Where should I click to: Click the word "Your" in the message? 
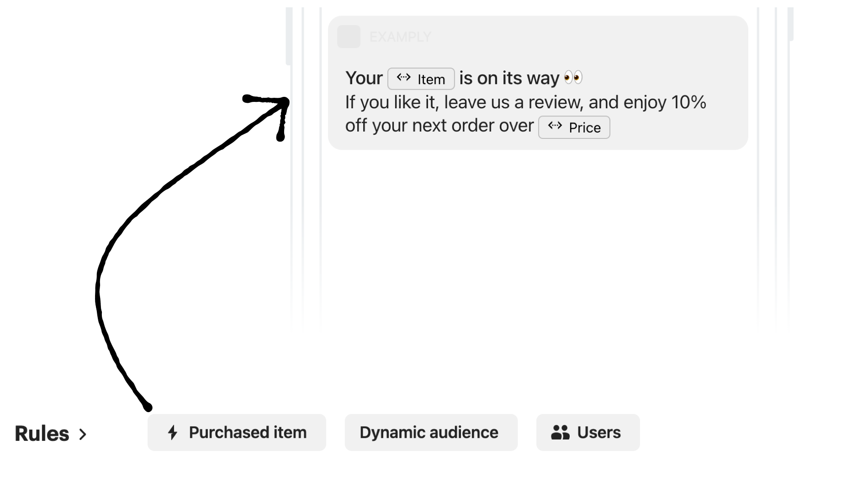364,78
